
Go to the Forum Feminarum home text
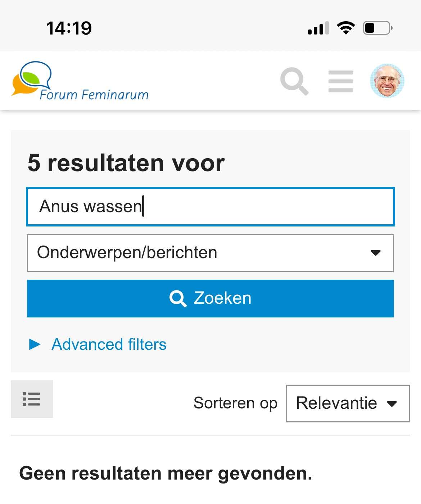pos(94,95)
